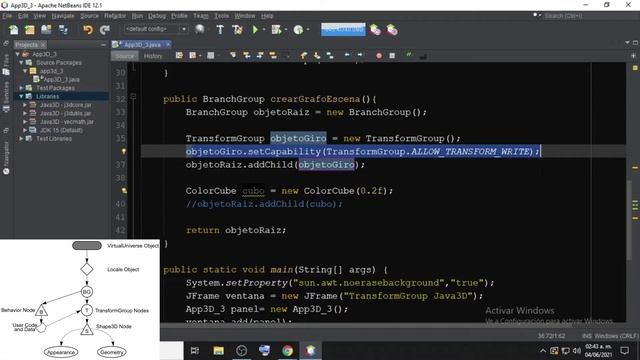Viewport: 640px width, 360px height.
Task: Click the New File toolbar icon
Action: [13, 30]
